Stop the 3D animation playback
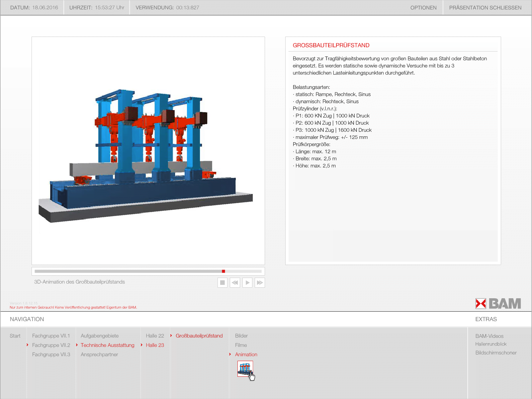The image size is (532, 399). pyautogui.click(x=222, y=283)
